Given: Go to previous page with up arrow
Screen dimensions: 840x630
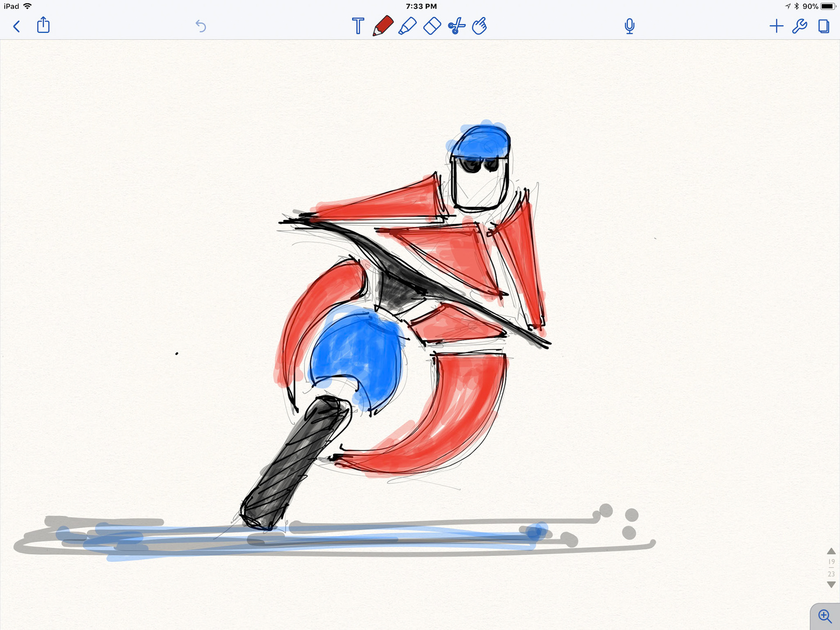Looking at the screenshot, I should [x=831, y=551].
